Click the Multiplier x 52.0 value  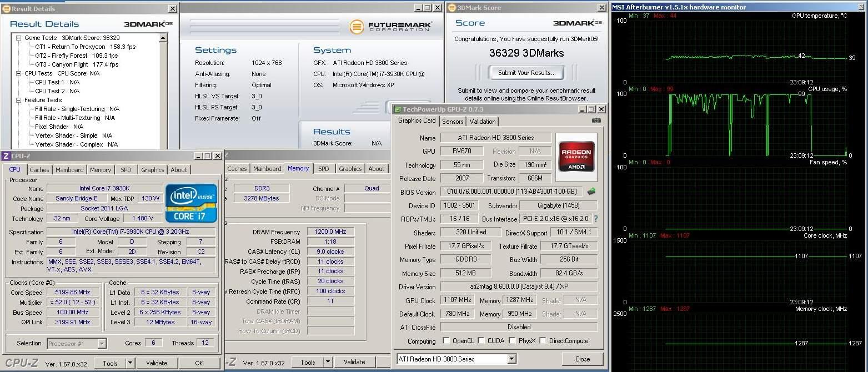click(73, 303)
